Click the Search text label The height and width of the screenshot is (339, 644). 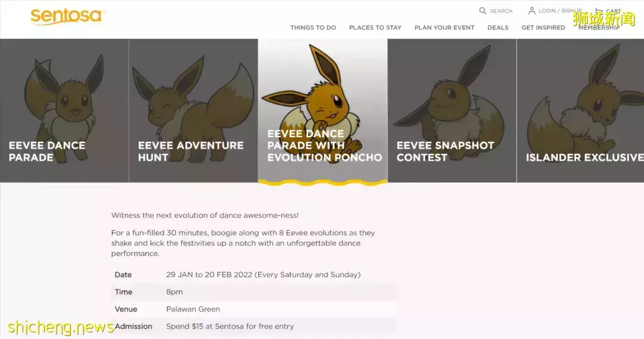click(x=501, y=11)
